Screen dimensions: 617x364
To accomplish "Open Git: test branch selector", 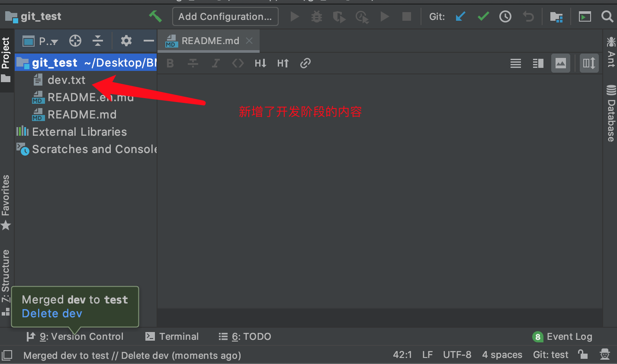I will [550, 355].
